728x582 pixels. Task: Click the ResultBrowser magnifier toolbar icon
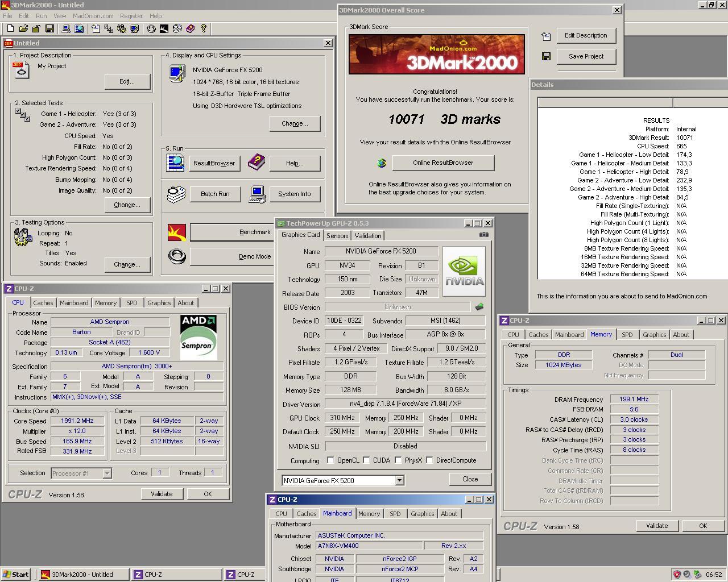click(79, 28)
